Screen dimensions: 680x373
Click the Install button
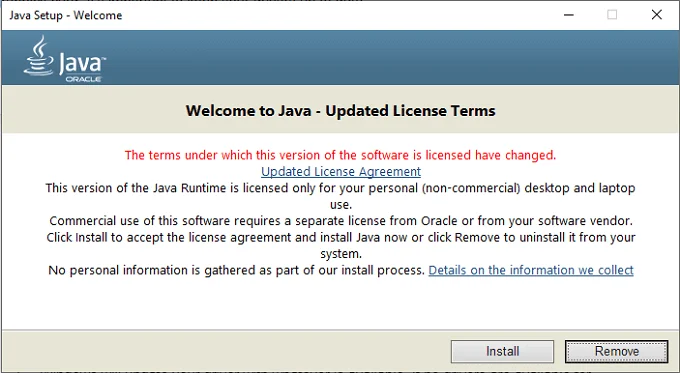click(502, 351)
